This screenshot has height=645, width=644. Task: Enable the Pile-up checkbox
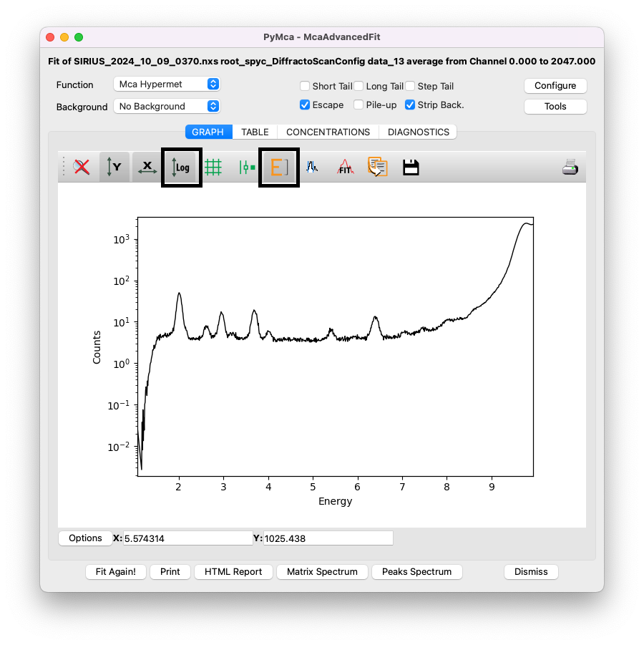tap(358, 105)
